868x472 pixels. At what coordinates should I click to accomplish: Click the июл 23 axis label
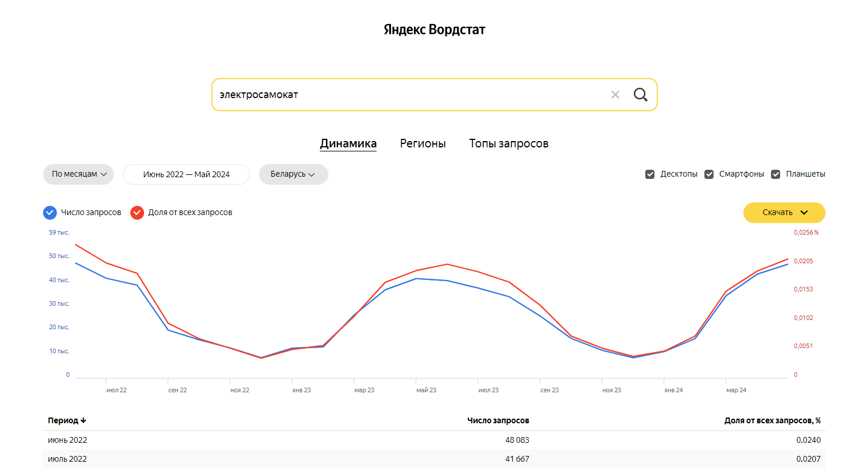(x=489, y=390)
